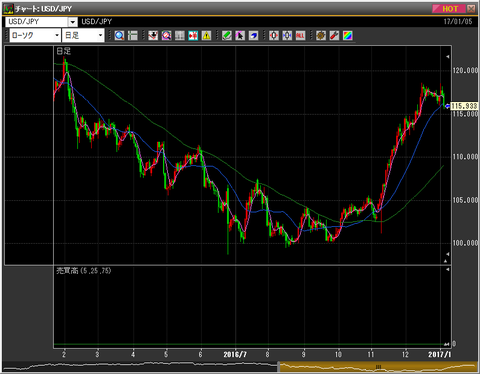Image resolution: width=480 pixels, height=374 pixels.
Task: Click the 17/01/05 date text
Action: pos(458,22)
